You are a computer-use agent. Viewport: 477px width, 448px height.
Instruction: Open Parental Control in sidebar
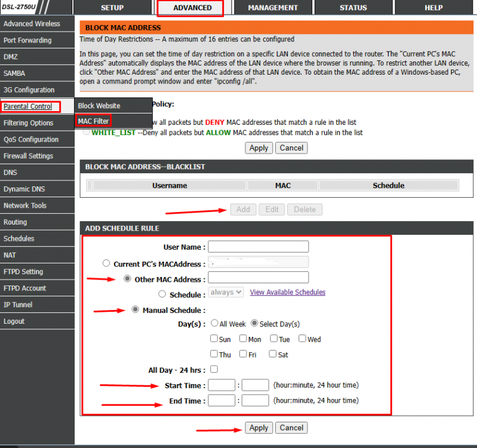27,106
